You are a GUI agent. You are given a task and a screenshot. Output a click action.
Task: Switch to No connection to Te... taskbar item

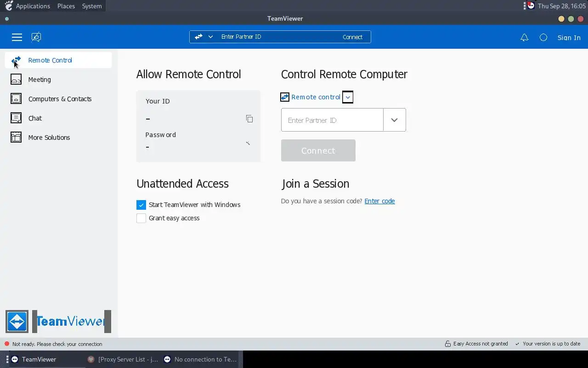200,359
